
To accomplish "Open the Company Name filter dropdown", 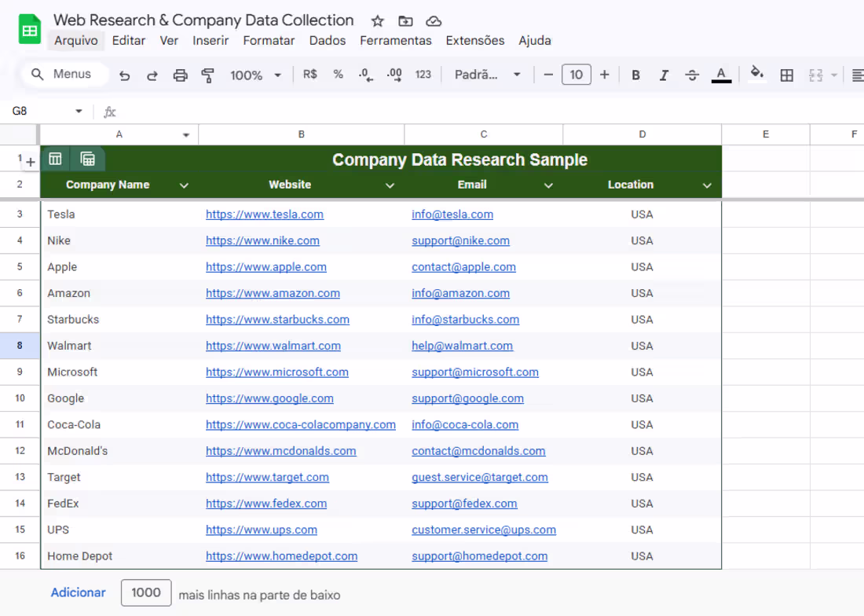I will [x=184, y=185].
